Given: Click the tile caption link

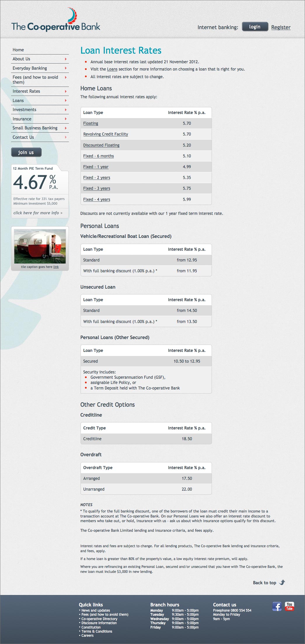Looking at the screenshot, I should pyautogui.click(x=56, y=267).
